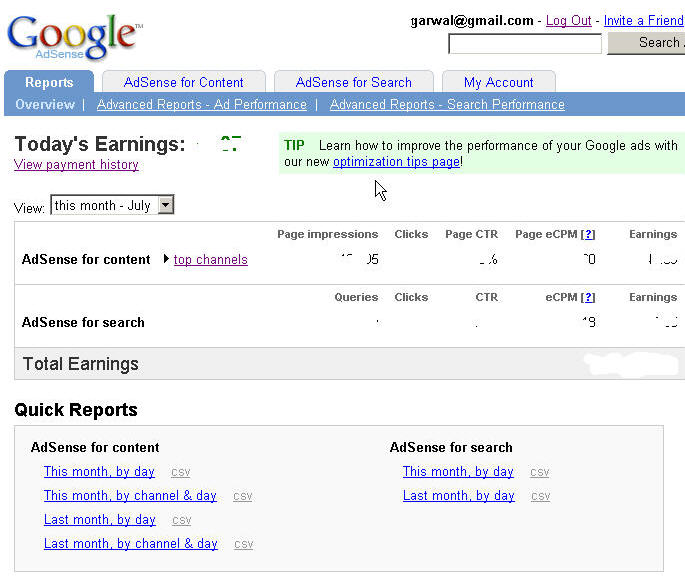Open content report Last month, by channel & day
This screenshot has width=685, height=579.
pyautogui.click(x=130, y=544)
